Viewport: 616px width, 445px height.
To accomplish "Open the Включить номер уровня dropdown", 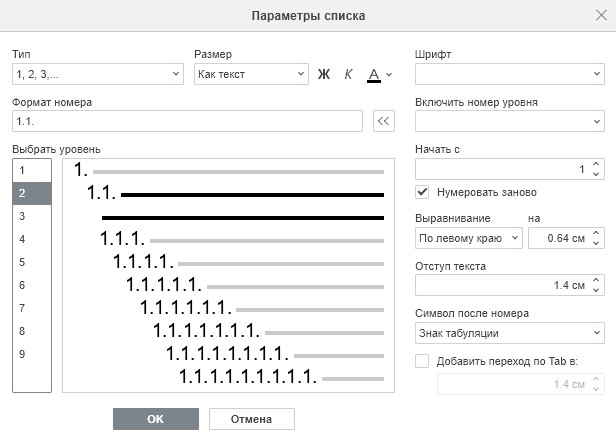I will 510,121.
